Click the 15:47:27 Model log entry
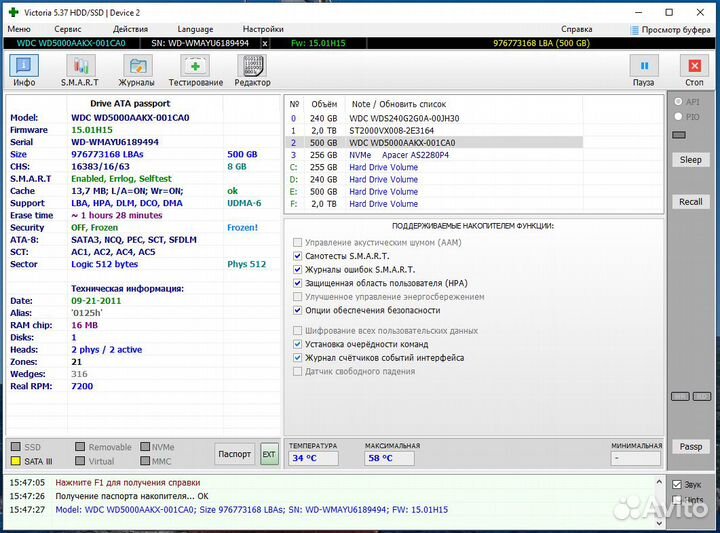 point(252,510)
